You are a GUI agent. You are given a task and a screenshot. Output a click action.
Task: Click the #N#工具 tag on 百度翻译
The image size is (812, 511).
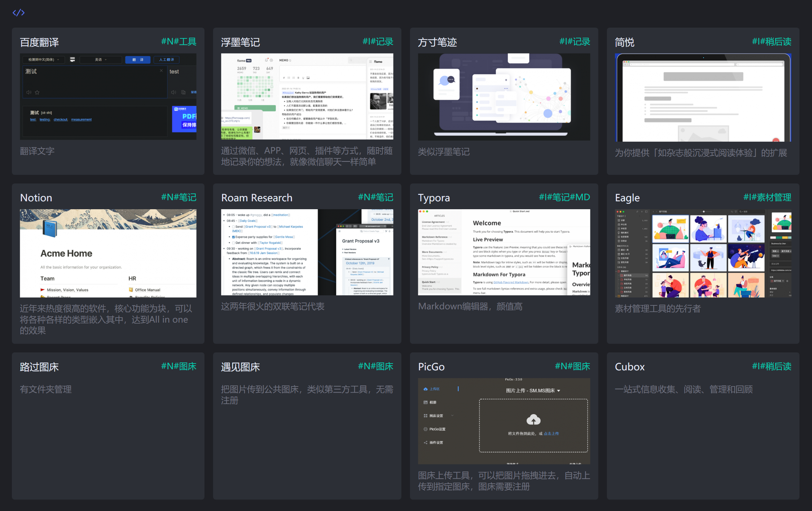[179, 42]
